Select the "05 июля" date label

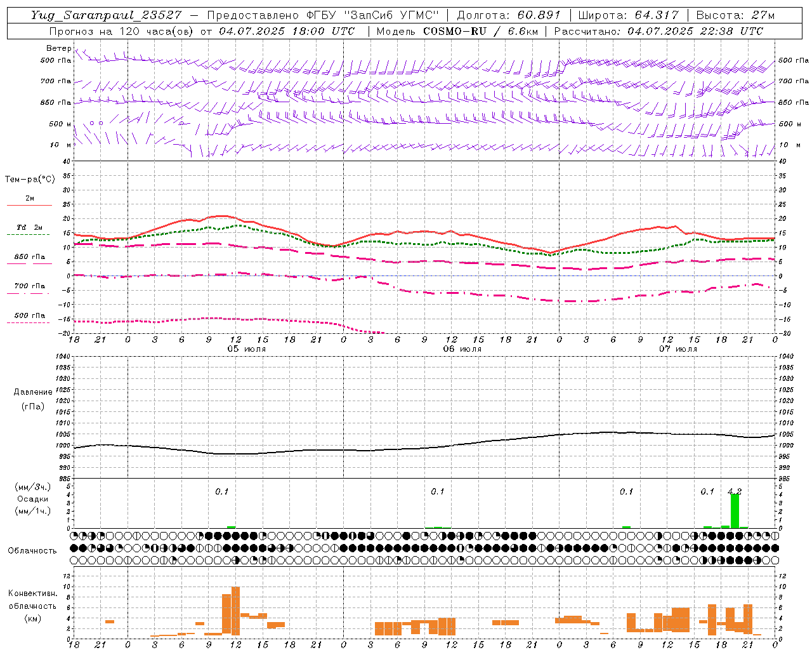247,348
